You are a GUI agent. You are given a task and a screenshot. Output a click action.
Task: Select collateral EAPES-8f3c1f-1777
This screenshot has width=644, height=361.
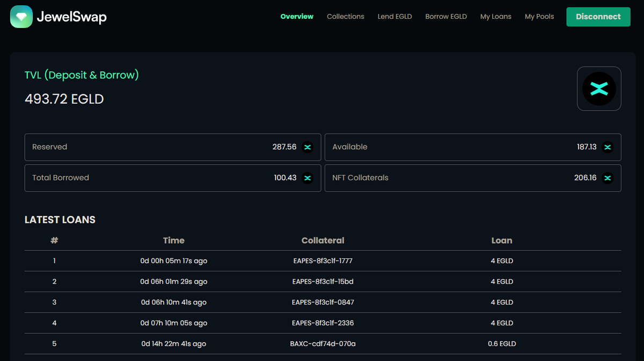(323, 261)
